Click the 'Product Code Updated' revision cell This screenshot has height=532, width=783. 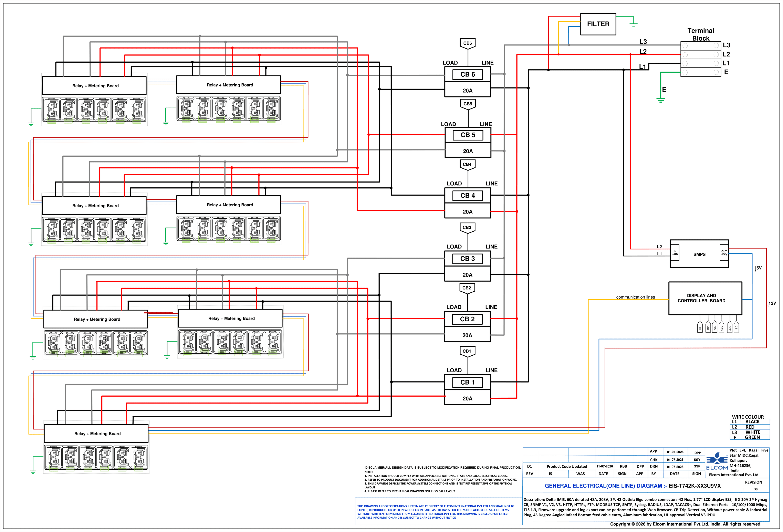point(567,467)
